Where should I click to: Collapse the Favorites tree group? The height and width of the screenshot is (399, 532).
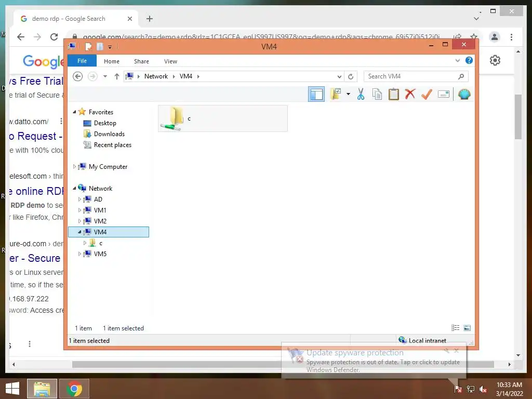74,112
